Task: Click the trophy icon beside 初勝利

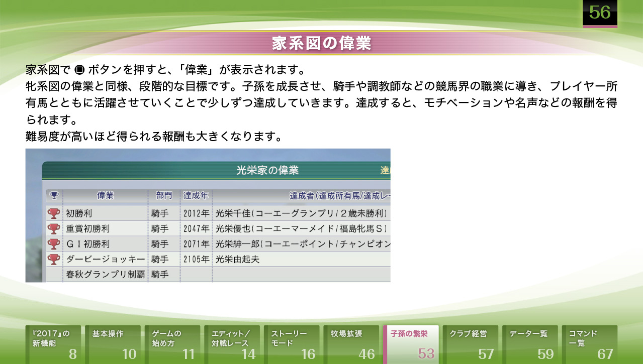Action: click(x=54, y=213)
